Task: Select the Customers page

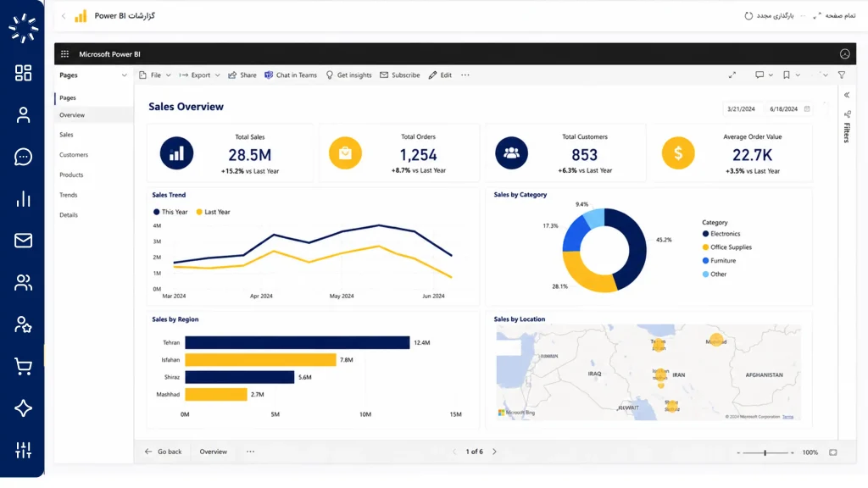Action: [74, 155]
